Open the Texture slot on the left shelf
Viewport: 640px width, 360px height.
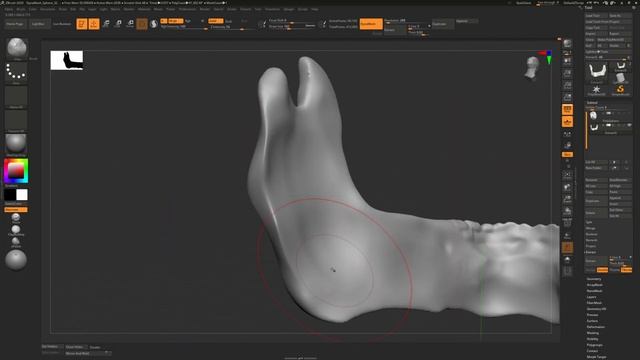click(16, 121)
